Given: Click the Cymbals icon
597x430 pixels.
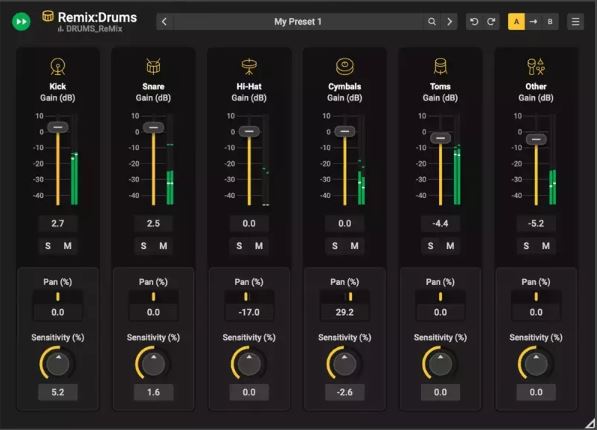Looking at the screenshot, I should (345, 67).
